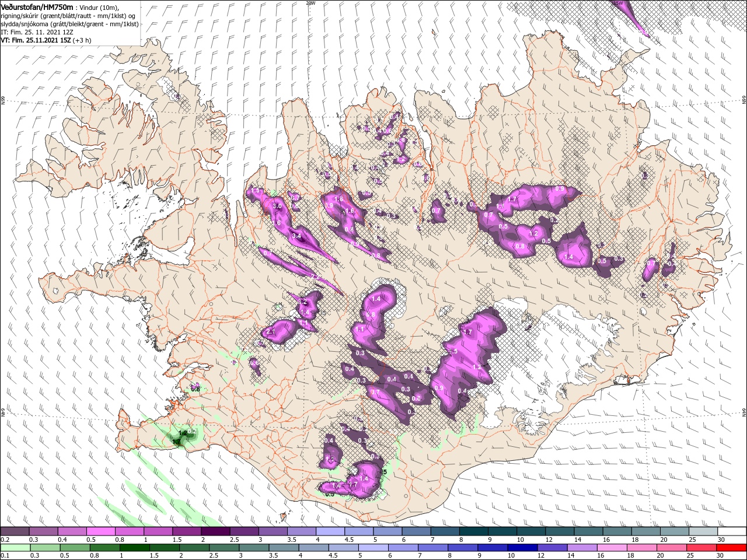Click the 'IT: Fim. 25. 11. 2021 12Z' line
This screenshot has height=560, width=747.
36,32
